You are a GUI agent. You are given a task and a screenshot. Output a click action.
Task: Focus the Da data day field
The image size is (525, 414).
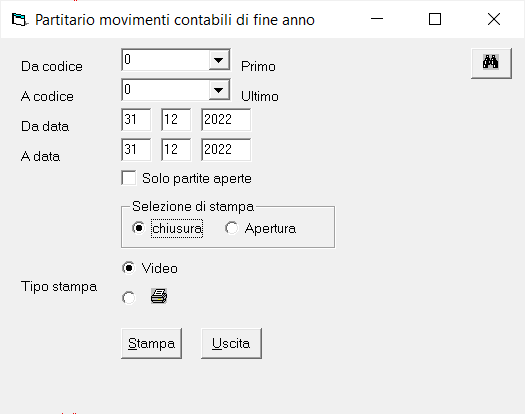tap(136, 120)
